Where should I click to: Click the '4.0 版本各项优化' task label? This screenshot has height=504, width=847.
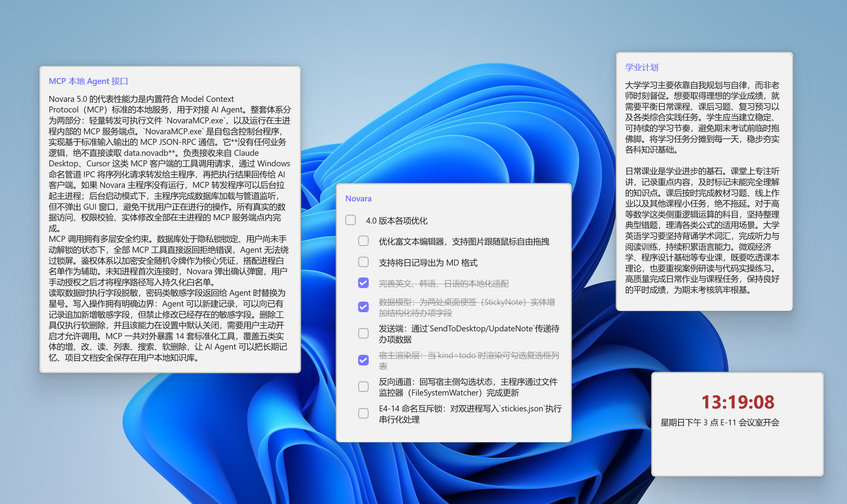396,220
